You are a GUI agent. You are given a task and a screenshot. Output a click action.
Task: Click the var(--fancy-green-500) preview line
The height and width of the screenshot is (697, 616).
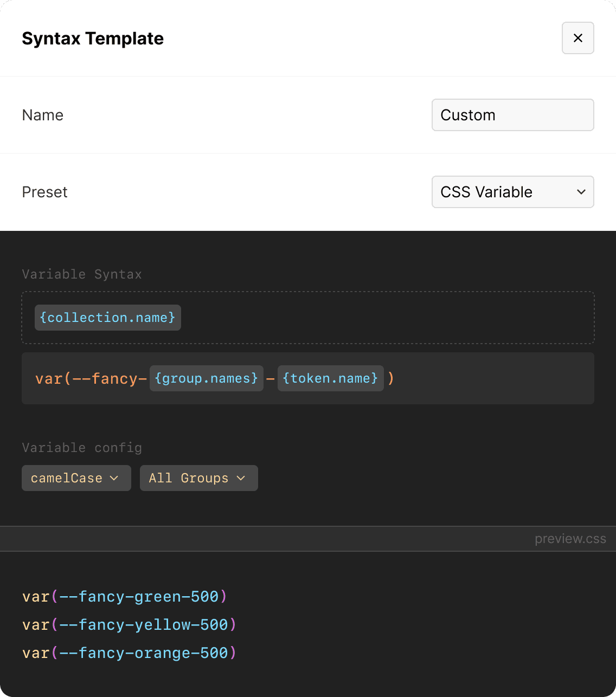[125, 597]
